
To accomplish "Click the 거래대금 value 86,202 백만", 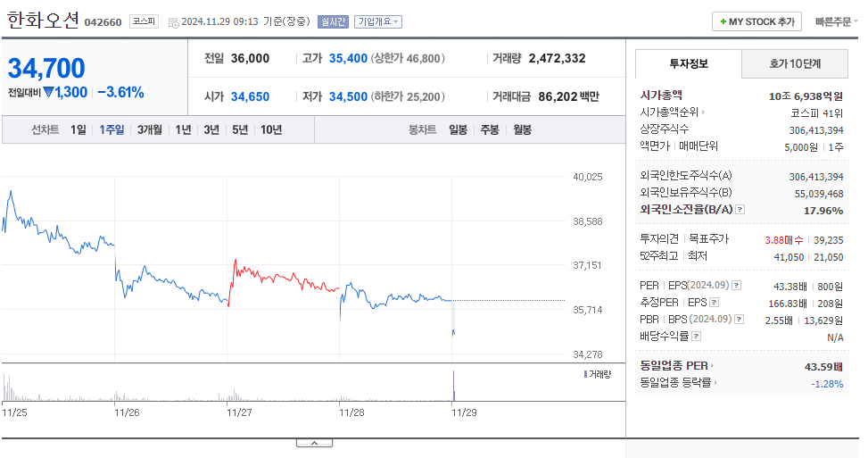I will point(568,96).
